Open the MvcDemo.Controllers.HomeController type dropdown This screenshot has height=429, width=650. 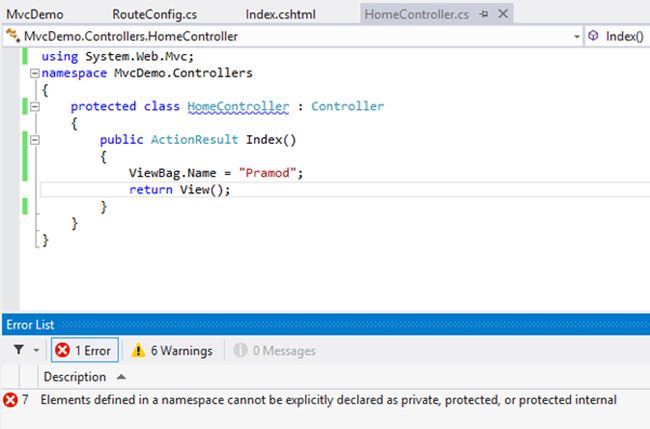pyautogui.click(x=576, y=37)
